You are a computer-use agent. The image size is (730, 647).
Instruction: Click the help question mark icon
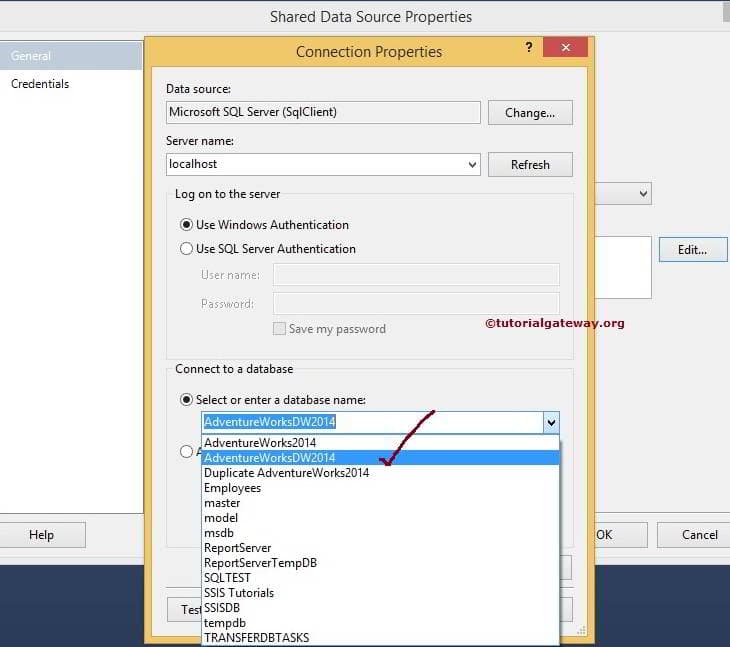click(x=528, y=47)
